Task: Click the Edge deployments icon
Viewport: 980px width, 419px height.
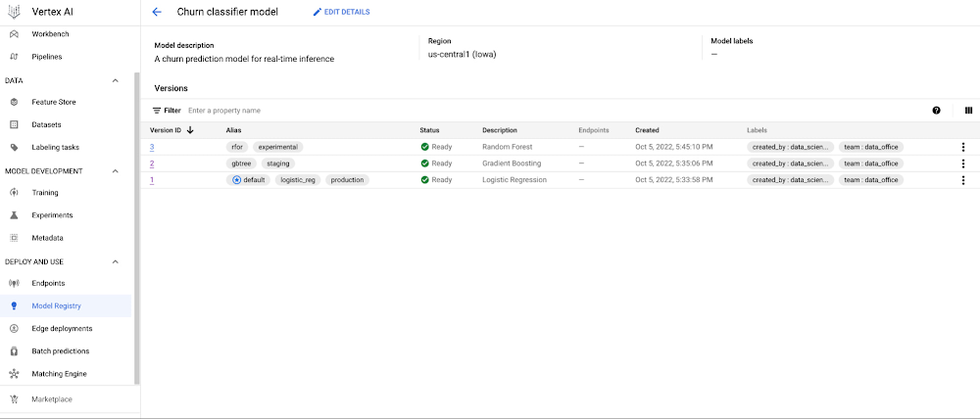Action: point(14,329)
